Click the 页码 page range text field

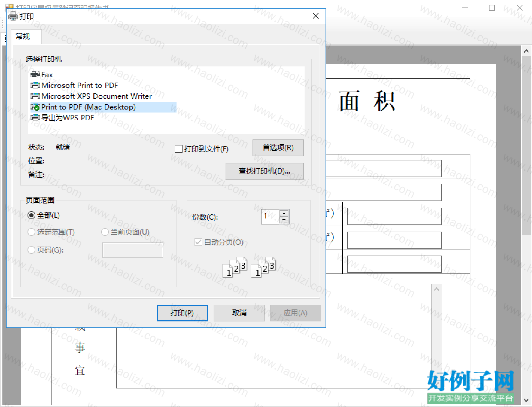tap(133, 250)
